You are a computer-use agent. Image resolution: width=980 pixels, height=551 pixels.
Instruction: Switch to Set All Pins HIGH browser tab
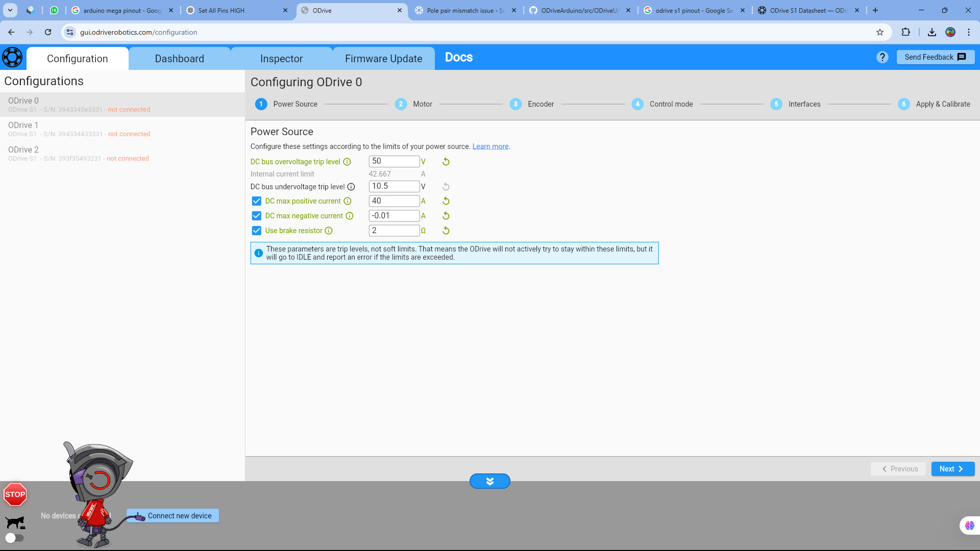[x=237, y=10]
